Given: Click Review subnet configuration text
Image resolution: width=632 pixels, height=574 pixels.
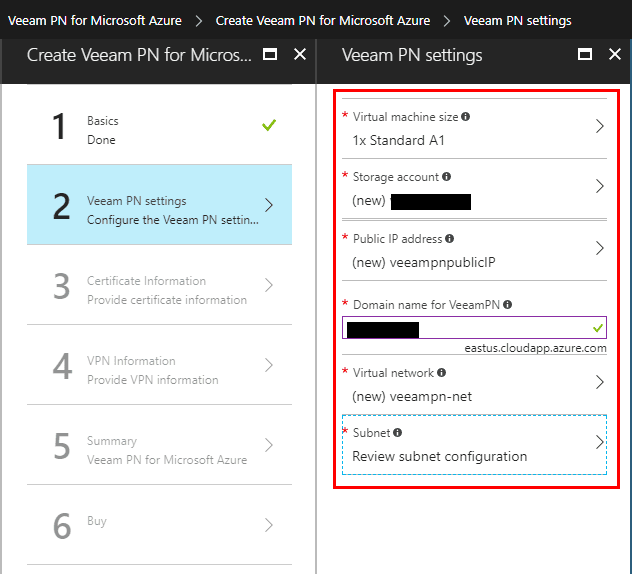Looking at the screenshot, I should tap(439, 456).
